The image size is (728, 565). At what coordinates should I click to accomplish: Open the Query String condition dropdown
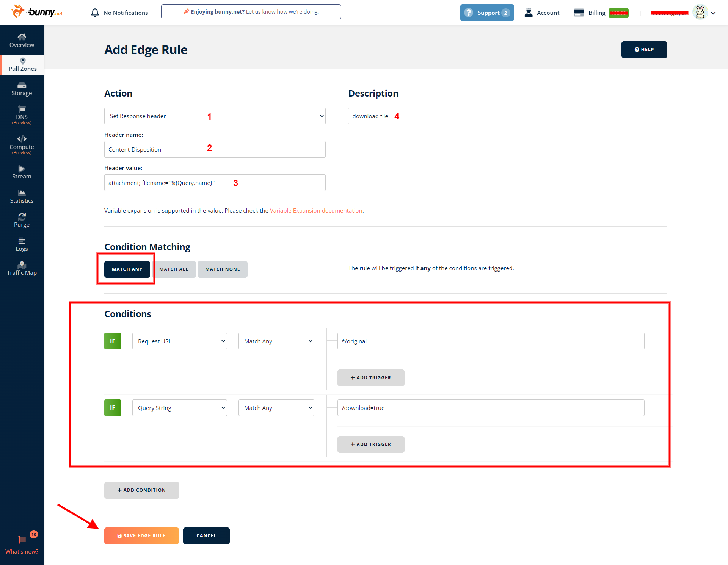(179, 408)
